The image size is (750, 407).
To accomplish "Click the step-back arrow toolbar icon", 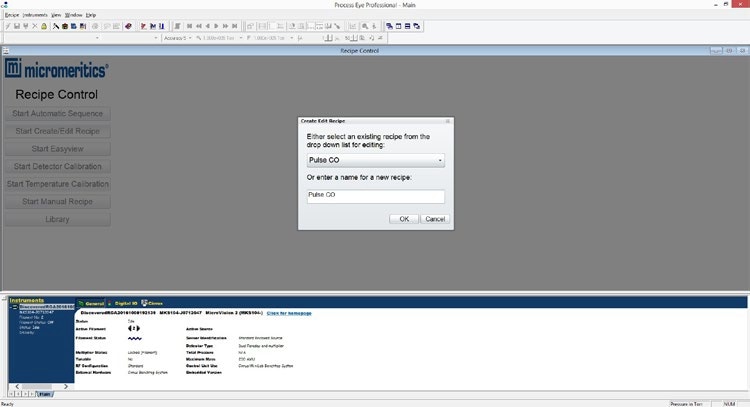I will click(208, 26).
